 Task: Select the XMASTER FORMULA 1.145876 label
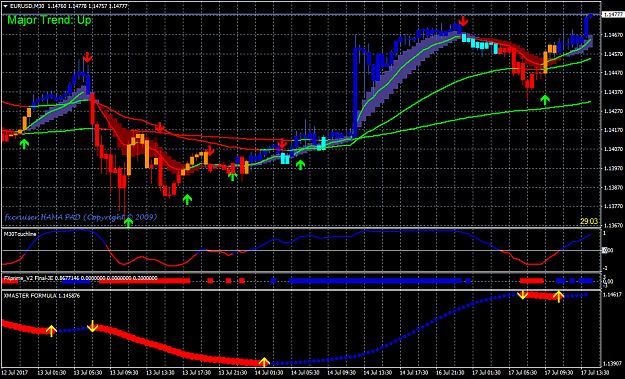point(41,296)
